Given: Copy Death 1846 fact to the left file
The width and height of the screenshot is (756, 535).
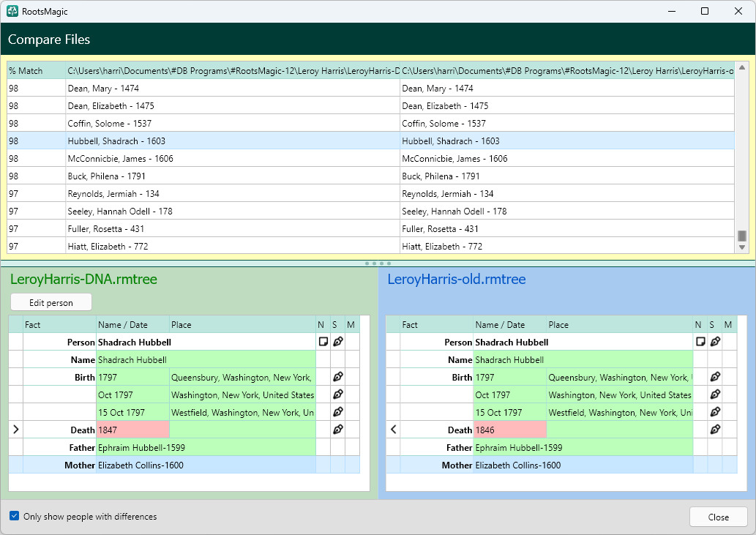Looking at the screenshot, I should pos(394,430).
